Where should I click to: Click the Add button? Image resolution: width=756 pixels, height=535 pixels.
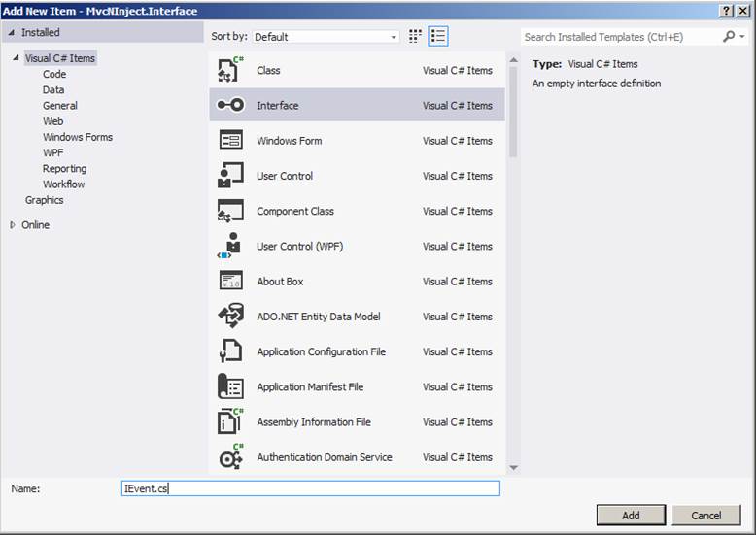631,516
